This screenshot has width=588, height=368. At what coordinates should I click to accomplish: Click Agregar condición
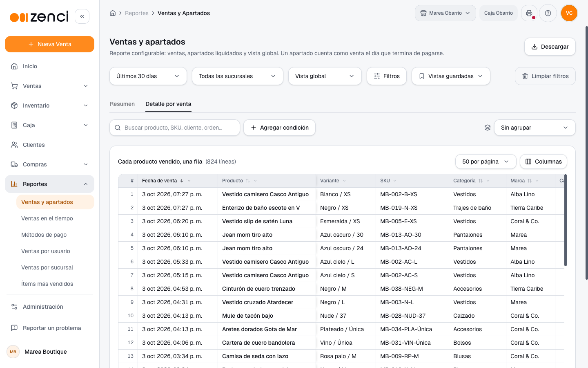279,128
